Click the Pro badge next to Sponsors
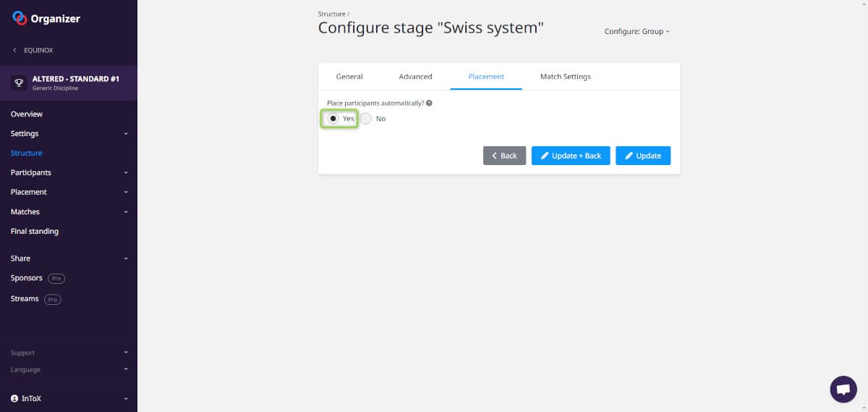The width and height of the screenshot is (868, 412). tap(56, 278)
